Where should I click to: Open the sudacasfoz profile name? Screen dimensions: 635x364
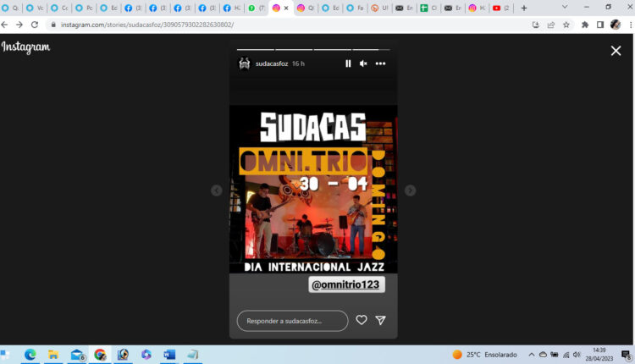tap(271, 63)
